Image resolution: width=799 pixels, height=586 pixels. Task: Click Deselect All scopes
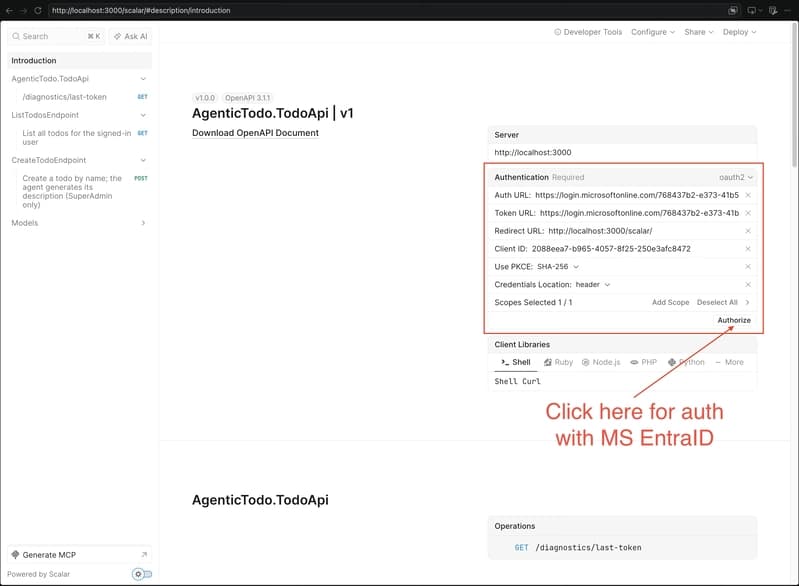pyautogui.click(x=717, y=302)
